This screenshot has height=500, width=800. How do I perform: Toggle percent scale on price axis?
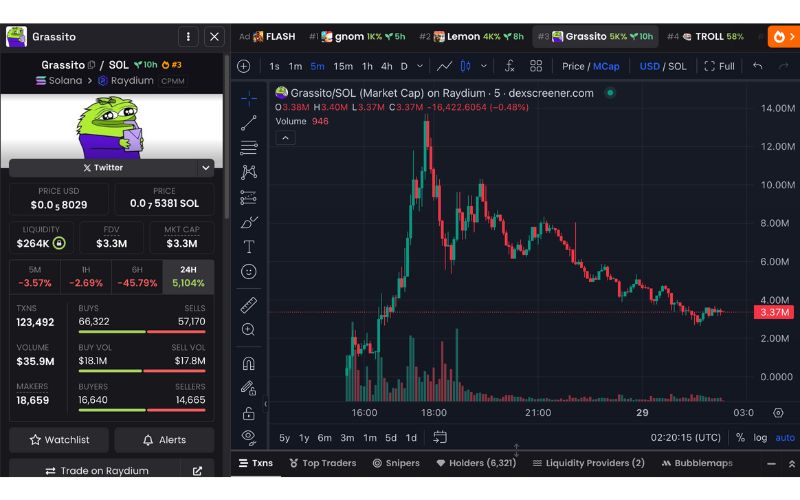click(x=740, y=438)
